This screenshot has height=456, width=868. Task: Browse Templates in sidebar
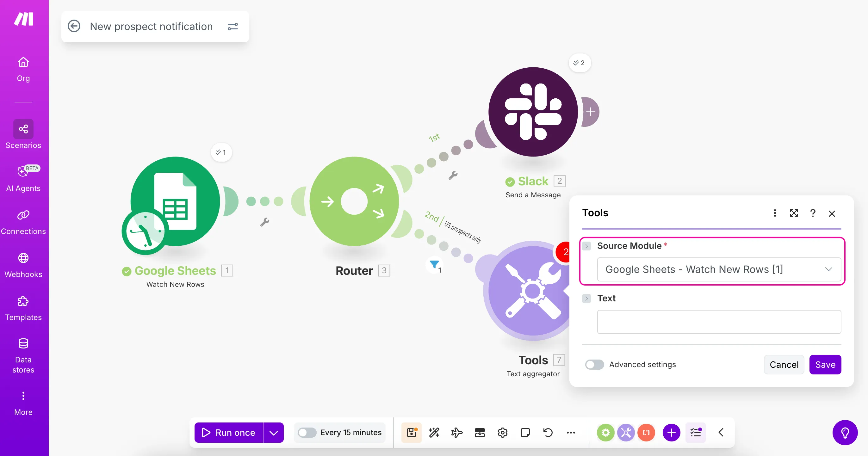[23, 308]
